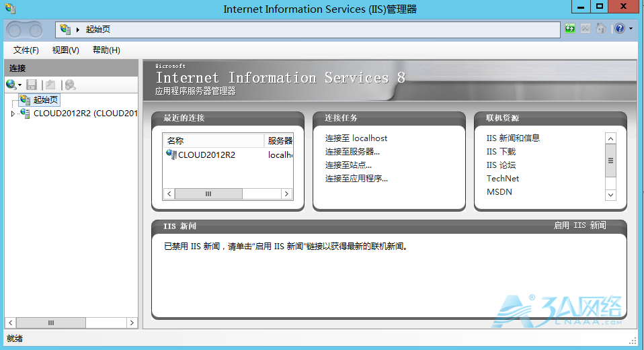
Task: Open the Help icon dropdown arrow
Action: (x=631, y=28)
